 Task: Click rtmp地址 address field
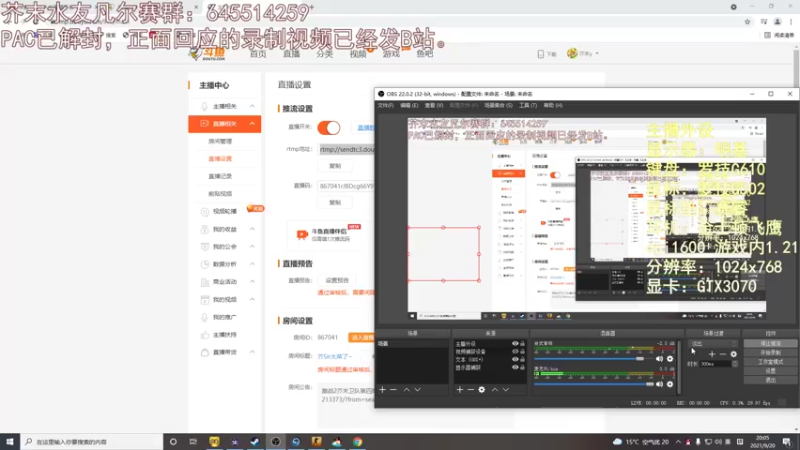pos(347,149)
